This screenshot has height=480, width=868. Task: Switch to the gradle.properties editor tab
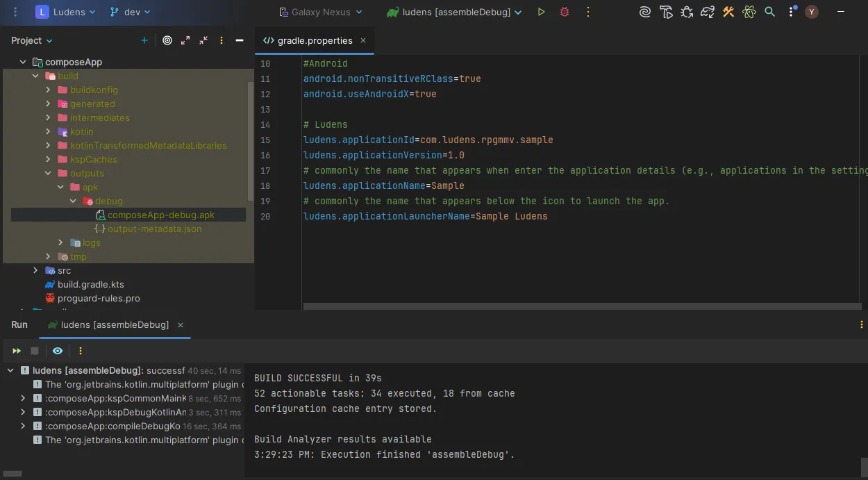click(x=315, y=40)
